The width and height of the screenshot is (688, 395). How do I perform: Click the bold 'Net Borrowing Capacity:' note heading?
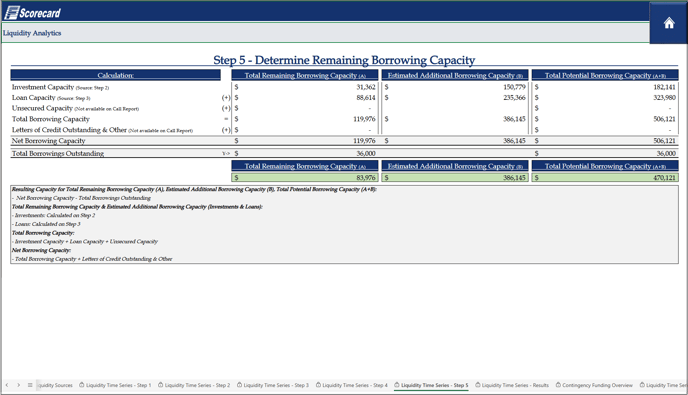click(41, 250)
